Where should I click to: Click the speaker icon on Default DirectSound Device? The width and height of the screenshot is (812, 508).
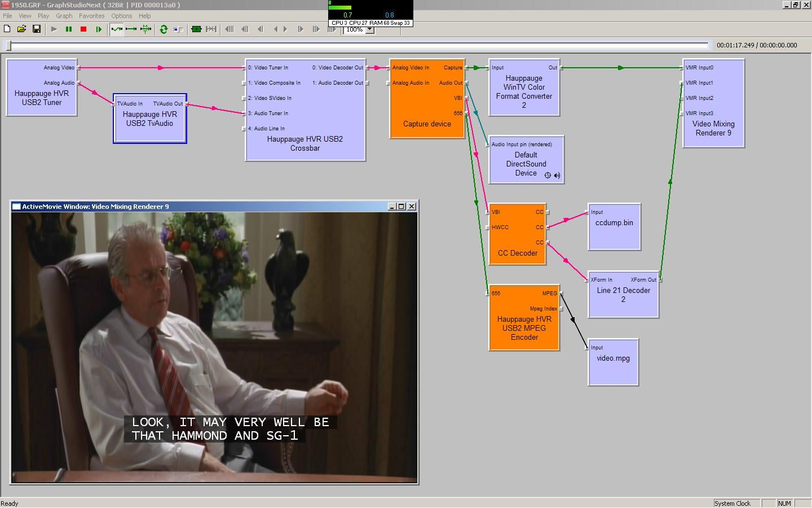pyautogui.click(x=557, y=176)
